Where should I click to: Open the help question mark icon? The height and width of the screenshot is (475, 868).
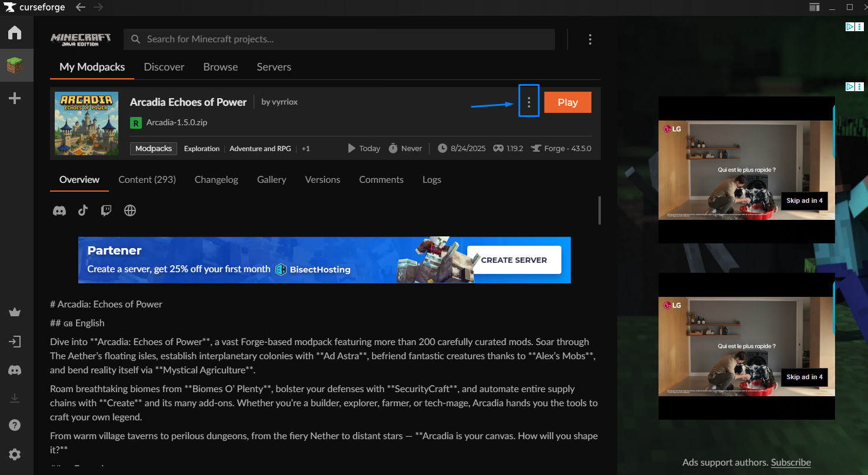pyautogui.click(x=15, y=425)
